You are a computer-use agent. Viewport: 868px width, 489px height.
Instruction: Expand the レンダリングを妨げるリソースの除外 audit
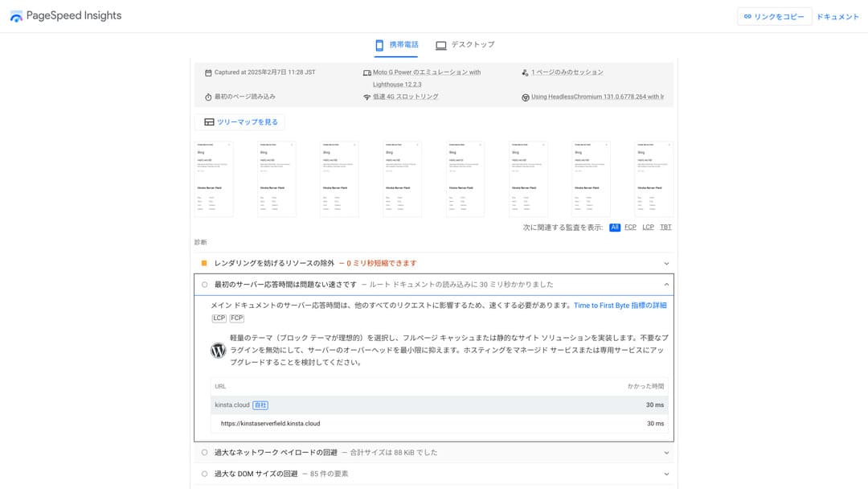point(666,263)
